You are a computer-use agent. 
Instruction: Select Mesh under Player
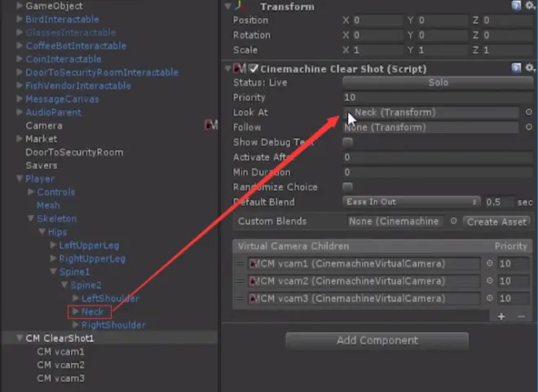coord(48,205)
